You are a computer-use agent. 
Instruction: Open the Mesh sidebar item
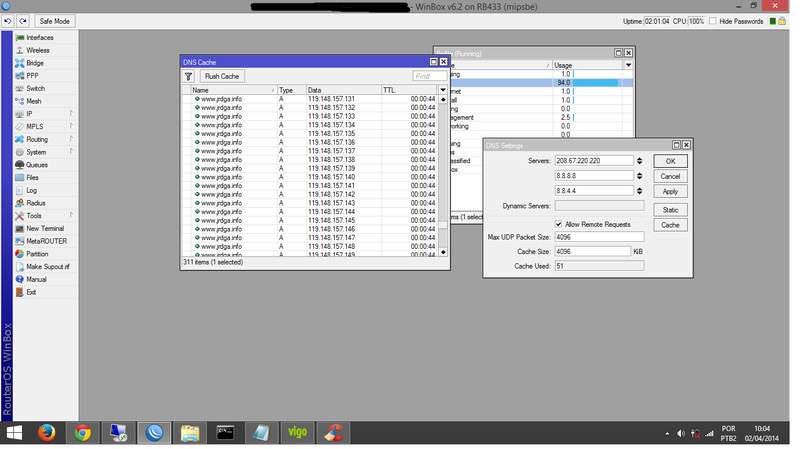34,101
